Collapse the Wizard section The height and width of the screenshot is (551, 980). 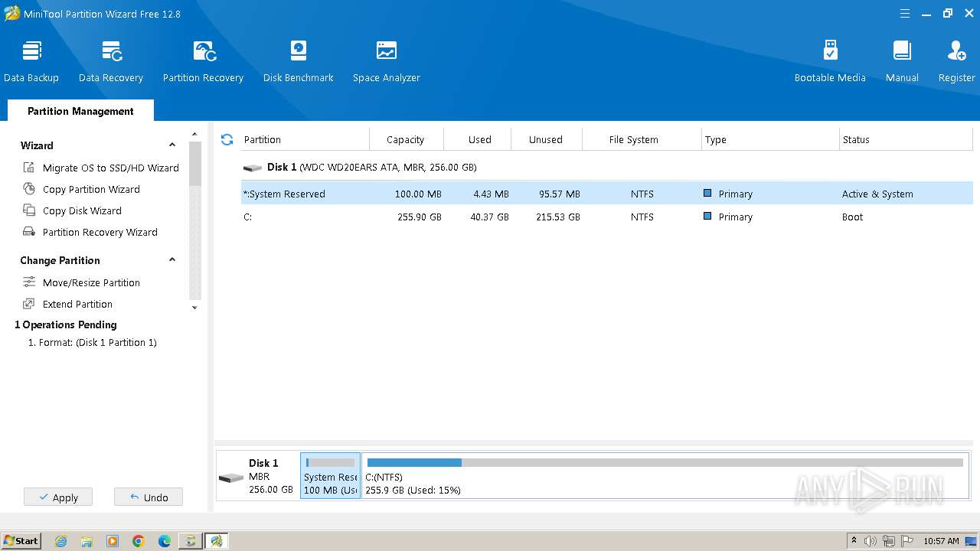click(172, 145)
